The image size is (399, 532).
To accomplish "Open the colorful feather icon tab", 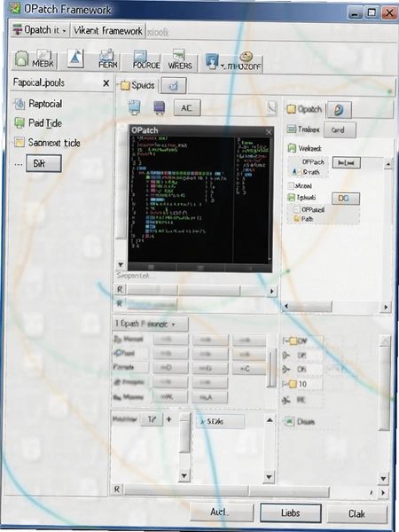I will pos(339,110).
